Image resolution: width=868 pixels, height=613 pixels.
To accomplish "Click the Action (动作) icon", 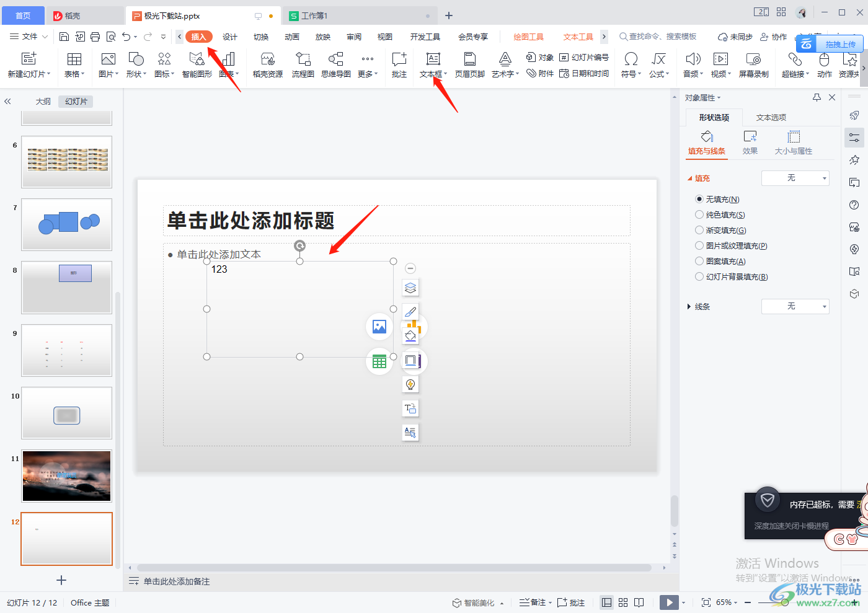I will 824,59.
